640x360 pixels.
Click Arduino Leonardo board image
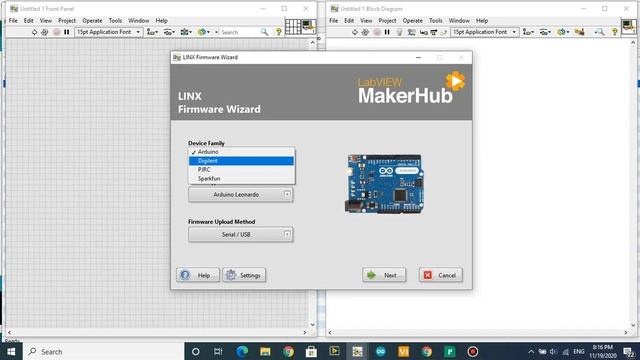click(384, 184)
